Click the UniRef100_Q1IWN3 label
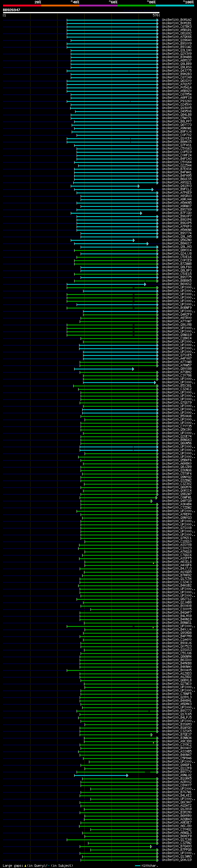Viewport: 197px width, 868px height. [177, 857]
